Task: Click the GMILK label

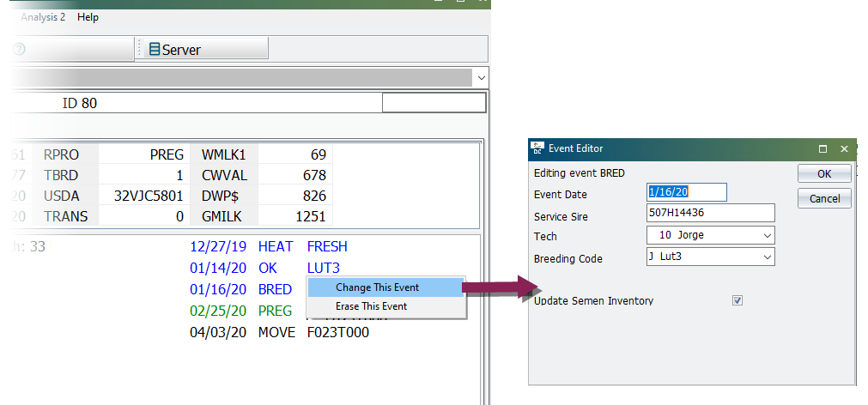Action: tap(222, 217)
